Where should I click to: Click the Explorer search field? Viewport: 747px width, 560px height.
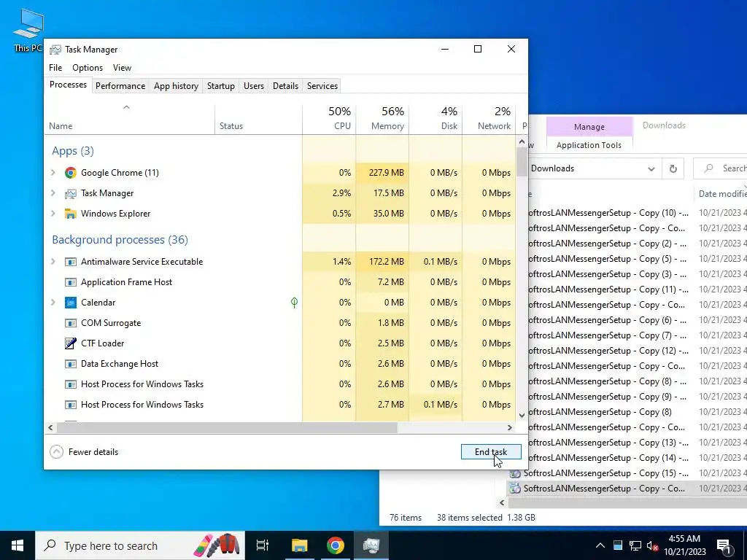tap(720, 168)
